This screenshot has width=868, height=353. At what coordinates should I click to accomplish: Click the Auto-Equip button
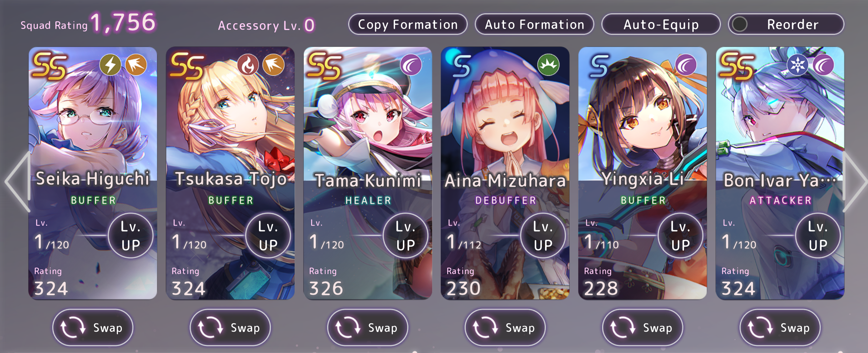tap(661, 24)
